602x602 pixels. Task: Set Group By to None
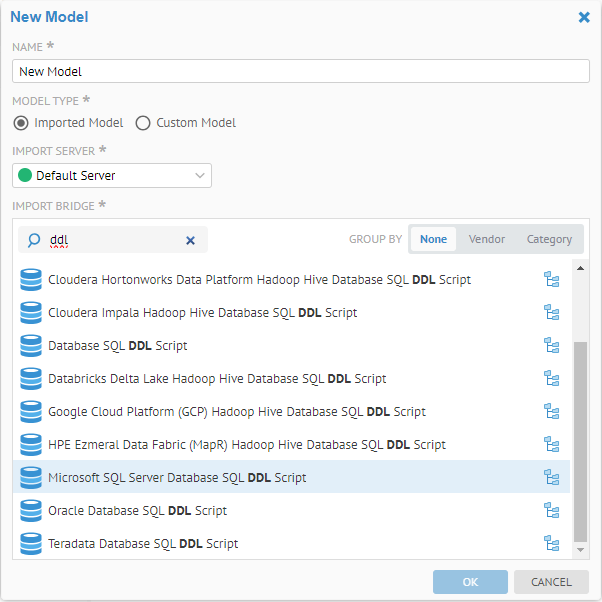(x=433, y=240)
